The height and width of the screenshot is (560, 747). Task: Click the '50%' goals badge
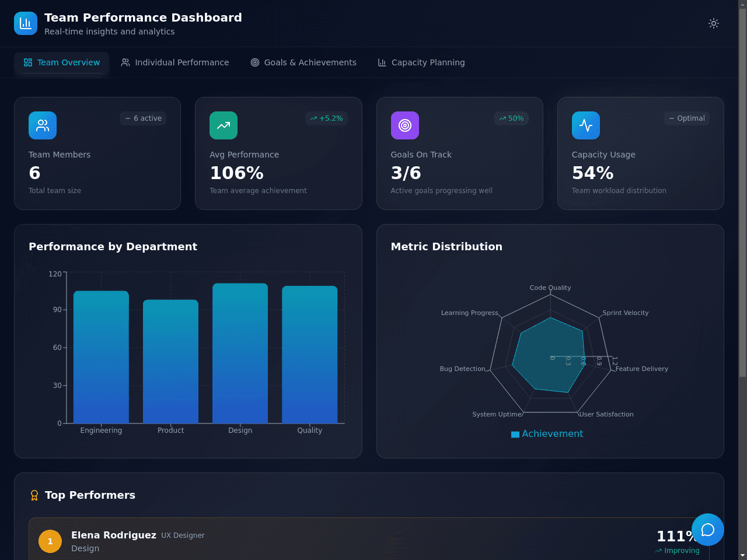(x=511, y=118)
